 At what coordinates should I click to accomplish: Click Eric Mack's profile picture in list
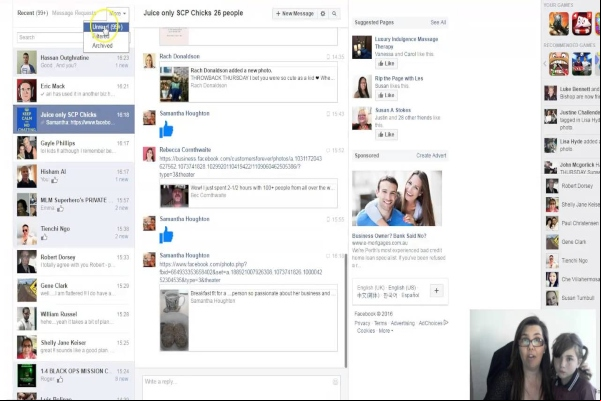pos(27,90)
